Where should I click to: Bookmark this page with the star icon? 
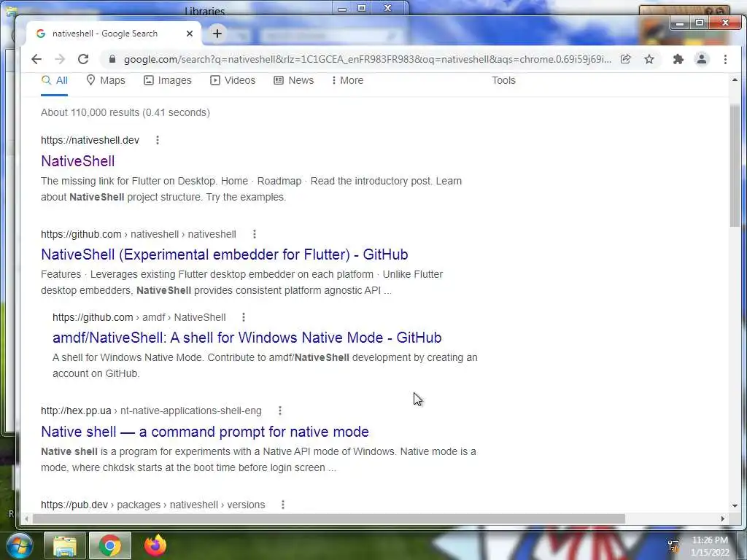[x=649, y=59]
